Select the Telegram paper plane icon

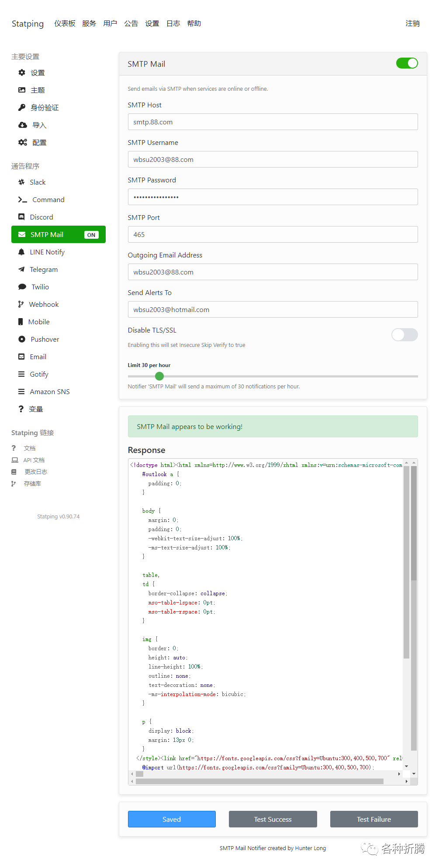pyautogui.click(x=21, y=269)
